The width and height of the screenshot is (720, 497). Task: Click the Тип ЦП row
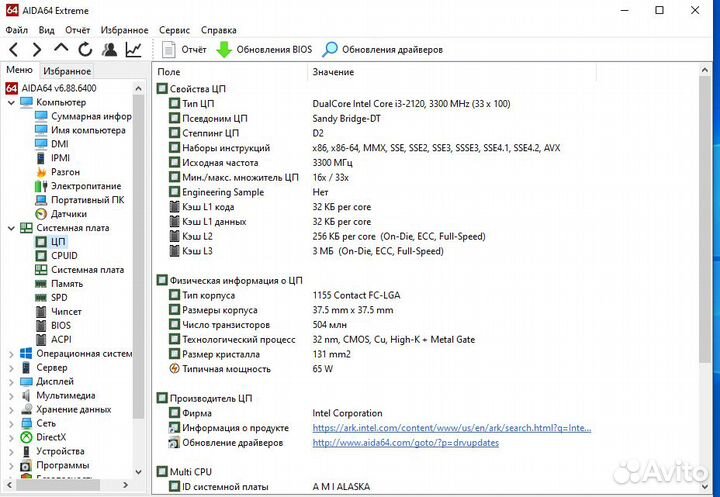point(339,104)
